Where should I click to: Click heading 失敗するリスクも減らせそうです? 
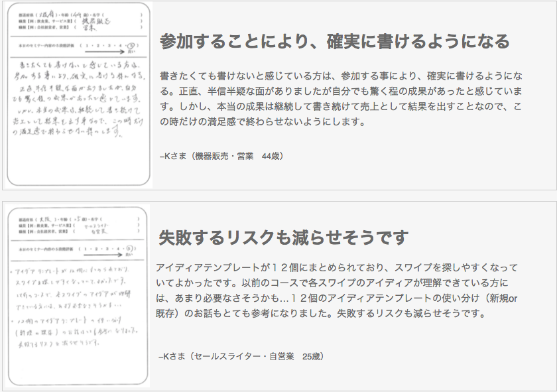point(283,237)
